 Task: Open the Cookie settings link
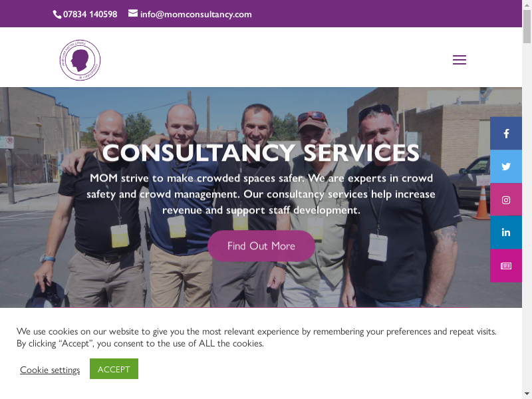50,370
